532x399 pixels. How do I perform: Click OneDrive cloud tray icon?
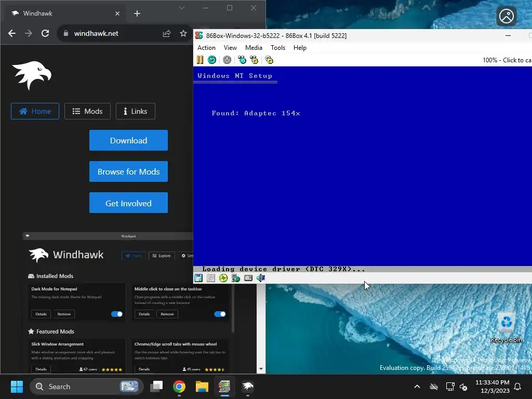pyautogui.click(x=434, y=387)
